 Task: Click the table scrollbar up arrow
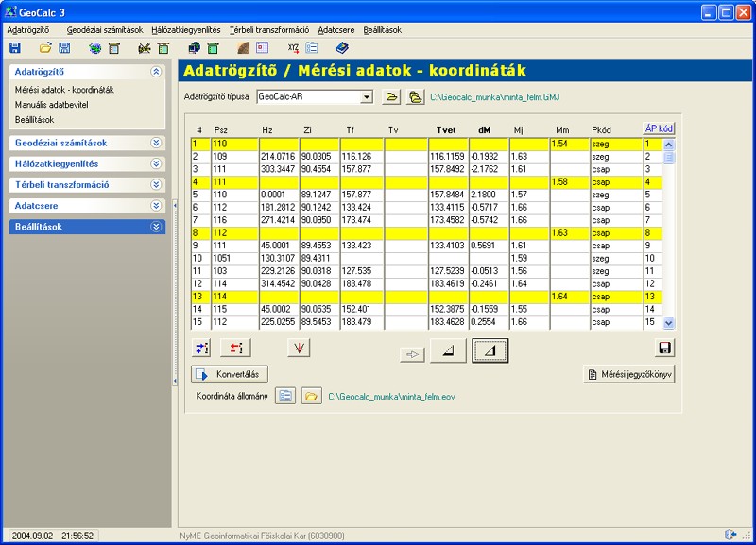tap(669, 145)
